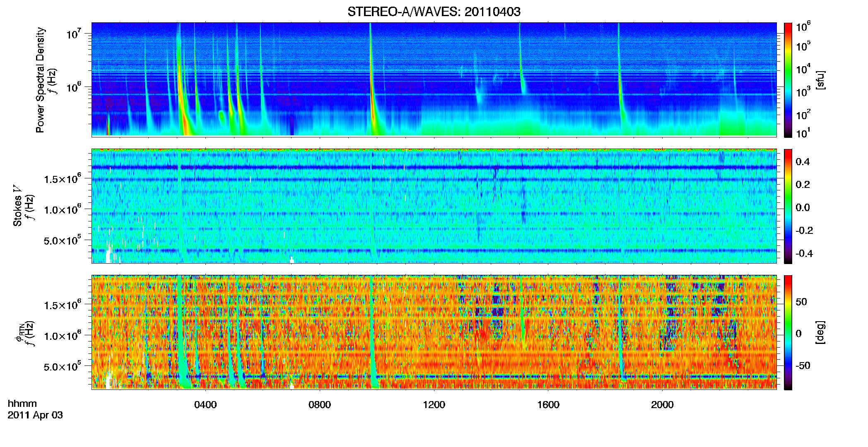Click the 0.4 tick on Stokes colorbar
The image size is (868, 447).
click(803, 162)
